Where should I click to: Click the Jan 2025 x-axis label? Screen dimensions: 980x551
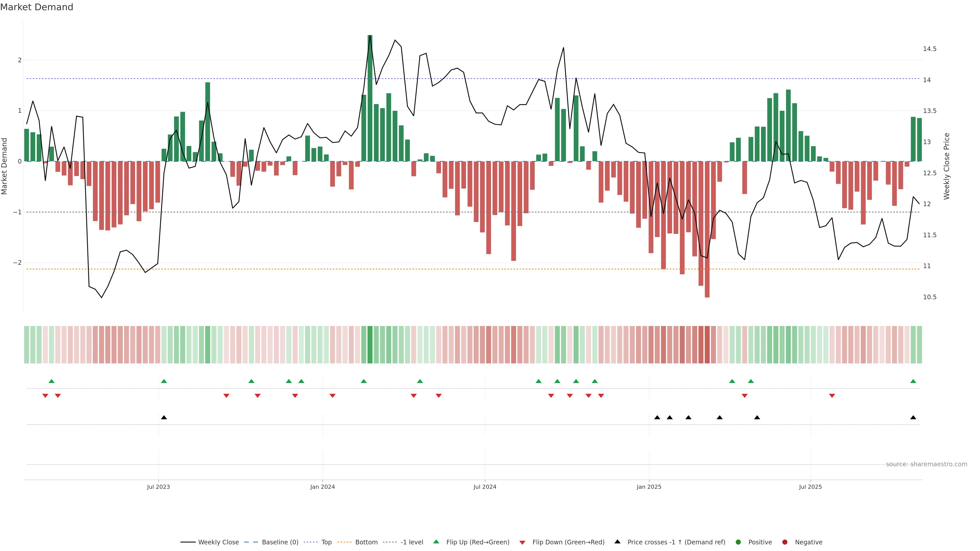649,487
